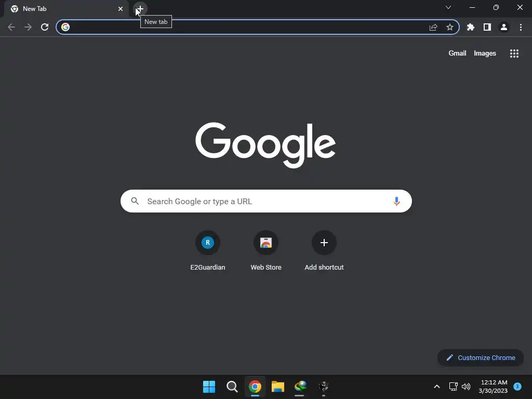
Task: Select the New Tab browser tab
Action: [x=66, y=9]
